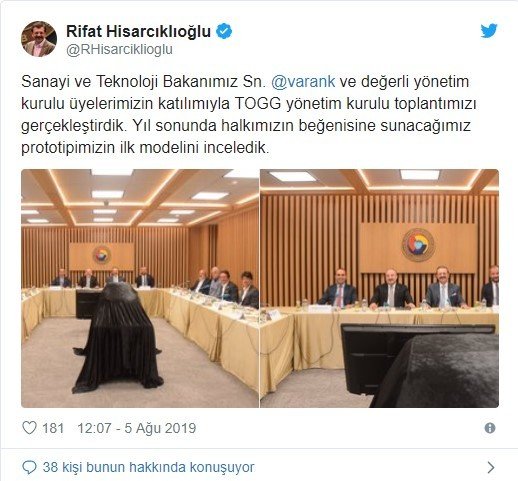Open the tweet info icon
Screen dimensions: 518x481
coord(490,428)
